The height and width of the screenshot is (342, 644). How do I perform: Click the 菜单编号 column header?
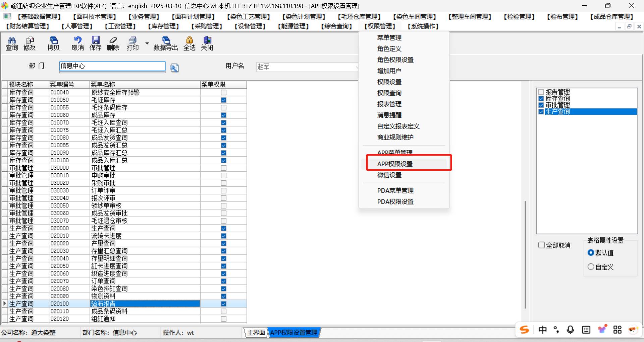69,84
